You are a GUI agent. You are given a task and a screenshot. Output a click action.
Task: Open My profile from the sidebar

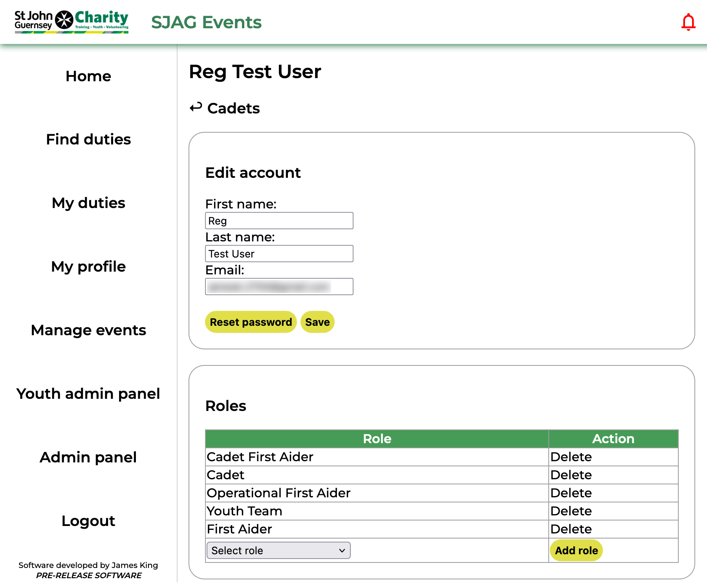(88, 267)
